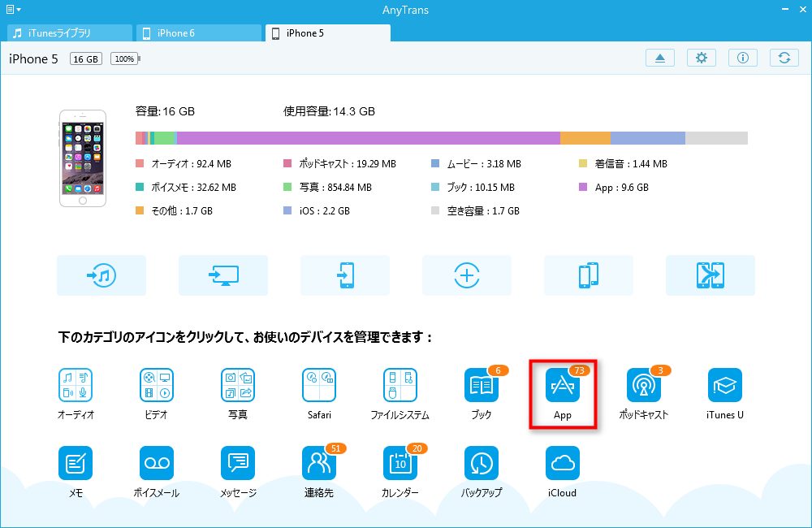Viewport: 812px width, 528px height.
Task: Open the Notes (メモ) category
Action: point(76,463)
